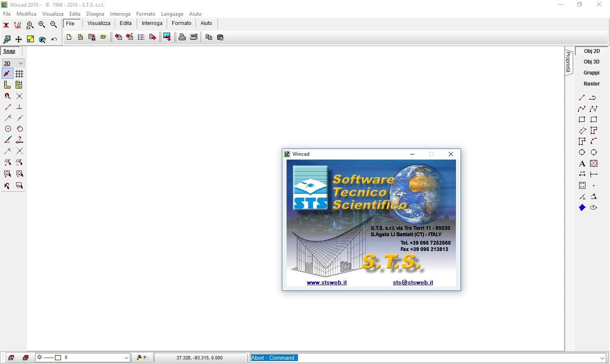The height and width of the screenshot is (364, 610).
Task: Open the Modifica menu
Action: coord(26,14)
